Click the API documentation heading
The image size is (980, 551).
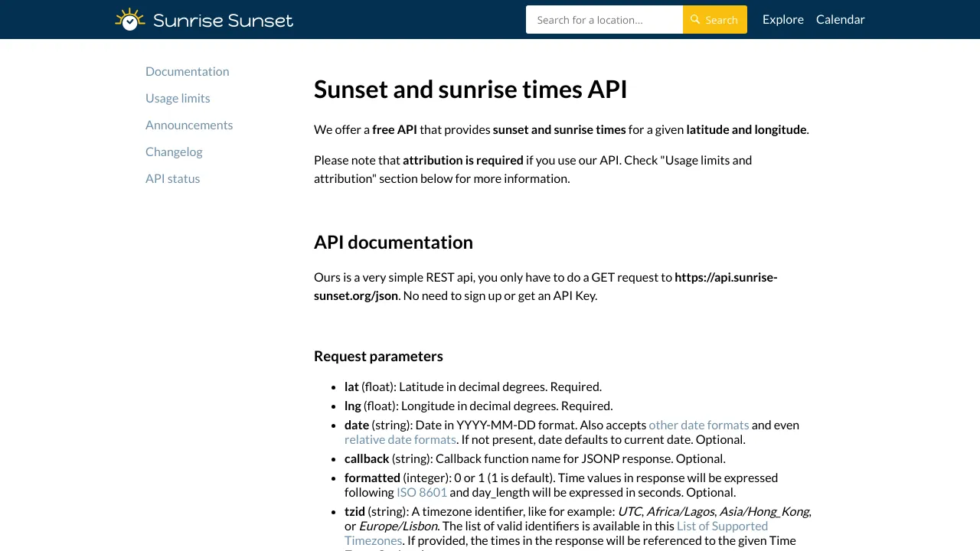394,242
